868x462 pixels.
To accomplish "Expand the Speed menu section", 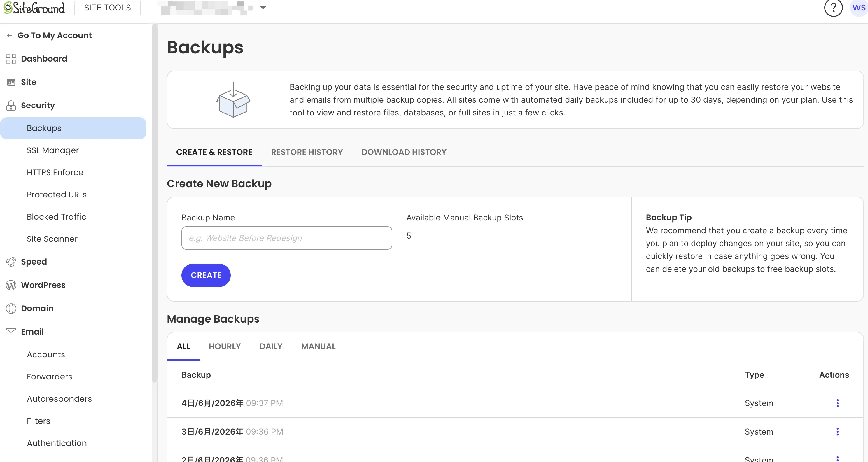I will [34, 262].
